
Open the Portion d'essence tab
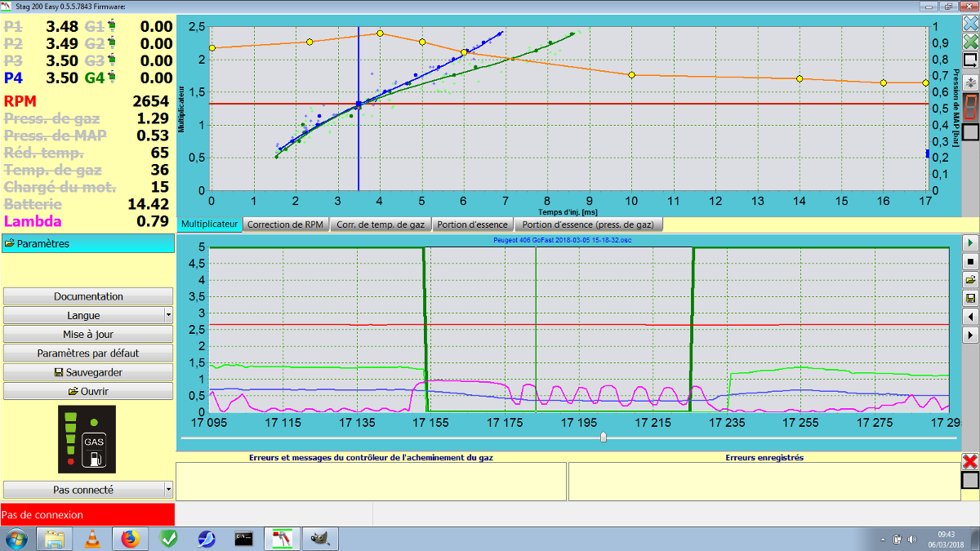(472, 224)
